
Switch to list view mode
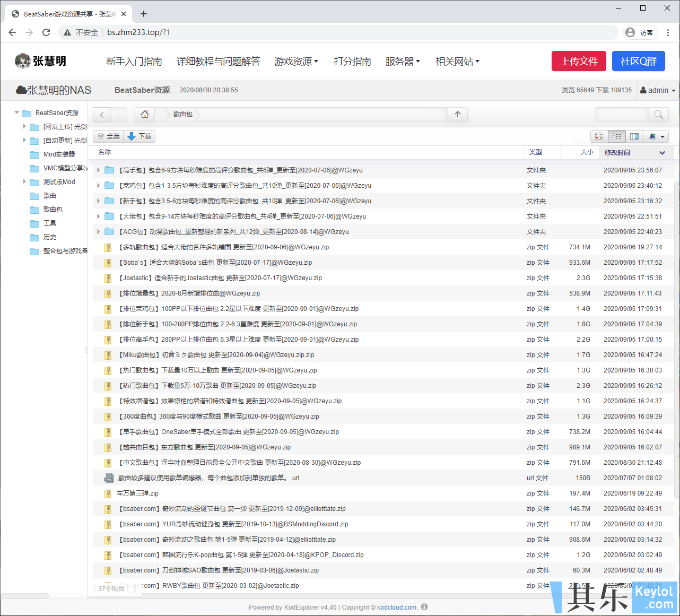(617, 136)
